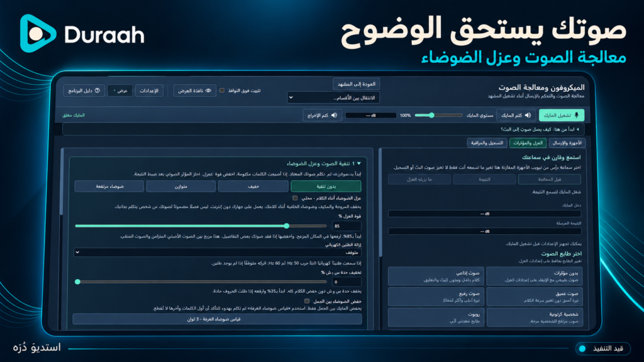Click the top bar dB level meter
This screenshot has width=644, height=362.
(x=371, y=116)
